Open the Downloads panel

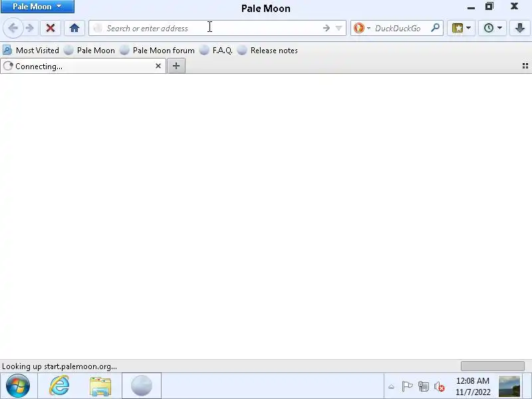[x=520, y=28]
